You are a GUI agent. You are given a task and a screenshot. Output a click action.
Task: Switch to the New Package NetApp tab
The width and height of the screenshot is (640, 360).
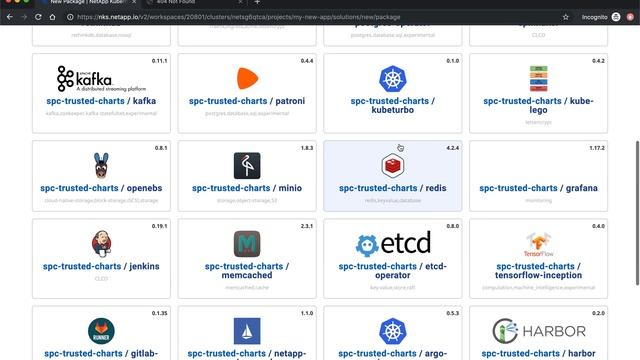click(88, 2)
